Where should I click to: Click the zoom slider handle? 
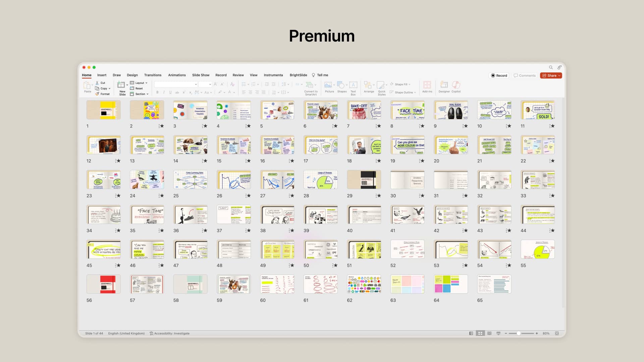click(519, 334)
